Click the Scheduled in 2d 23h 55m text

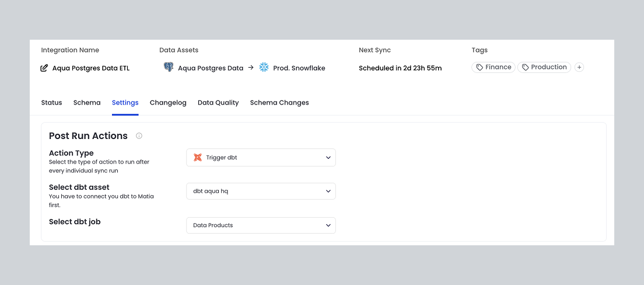[400, 68]
